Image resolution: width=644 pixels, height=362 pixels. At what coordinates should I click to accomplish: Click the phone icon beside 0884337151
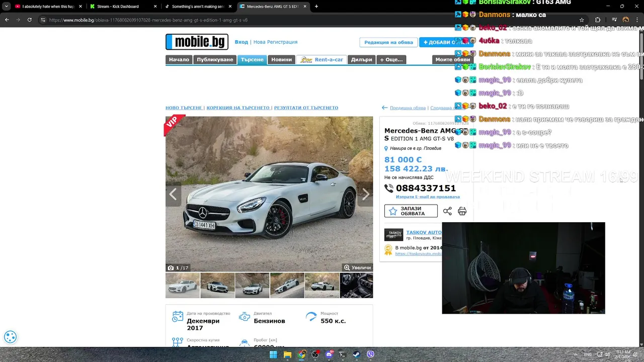click(x=389, y=188)
